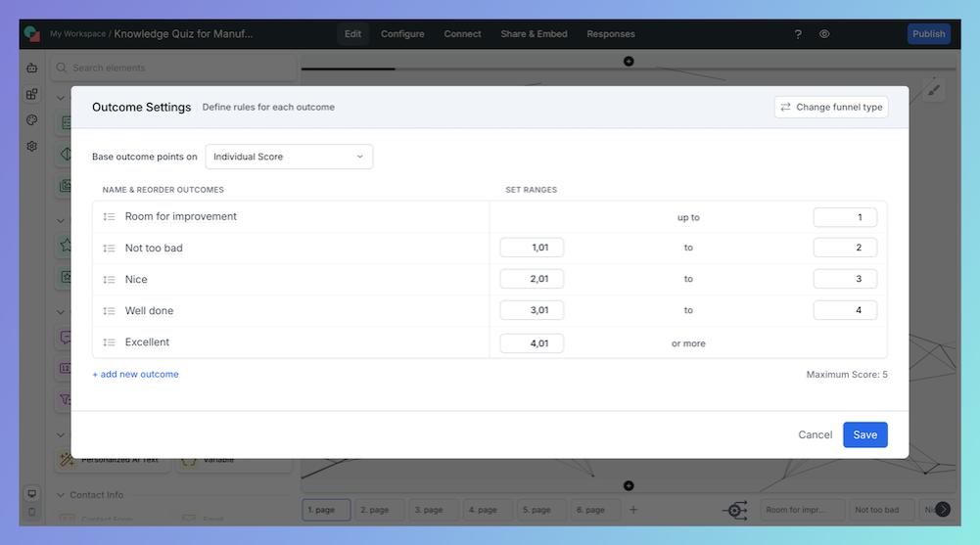Screen dimensions: 980x545
Task: Go to the Responses tab
Action: tap(610, 34)
